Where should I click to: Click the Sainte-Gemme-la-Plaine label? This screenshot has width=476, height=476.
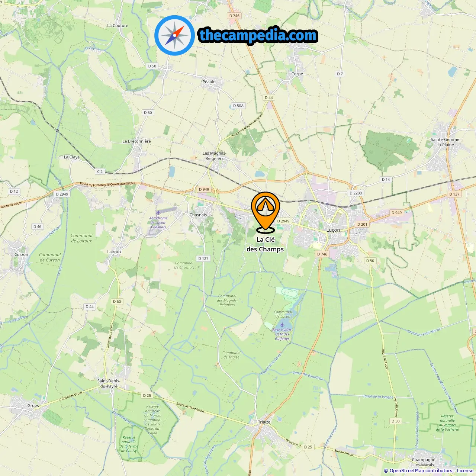click(446, 142)
